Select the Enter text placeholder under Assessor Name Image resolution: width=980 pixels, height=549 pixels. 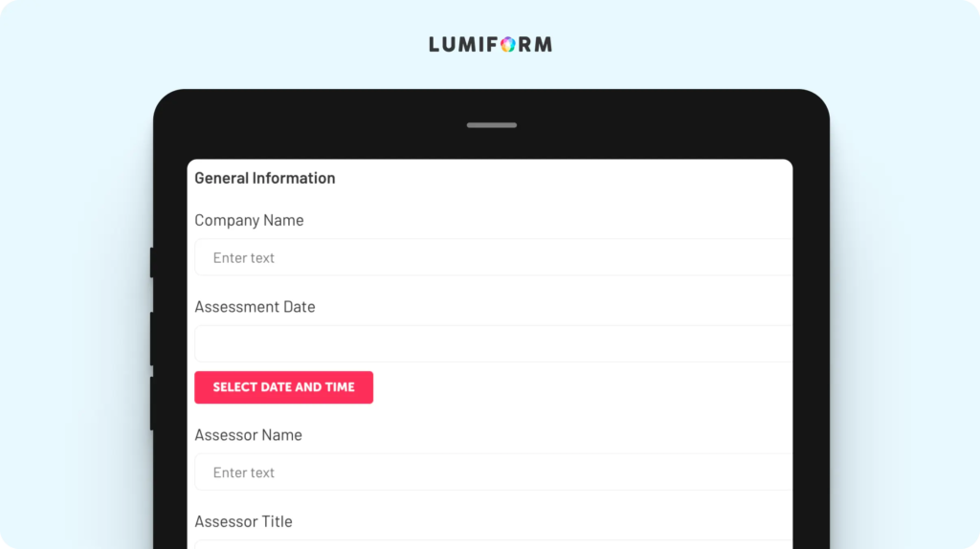click(244, 472)
